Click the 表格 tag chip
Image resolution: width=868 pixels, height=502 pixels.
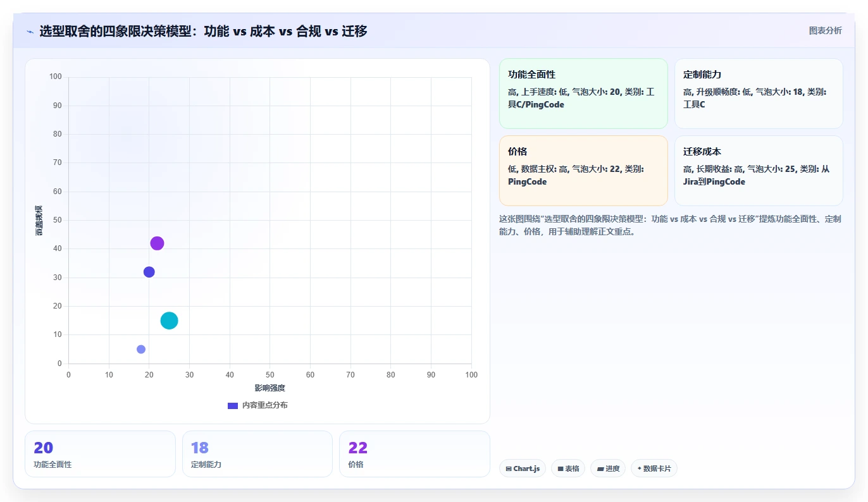point(568,468)
